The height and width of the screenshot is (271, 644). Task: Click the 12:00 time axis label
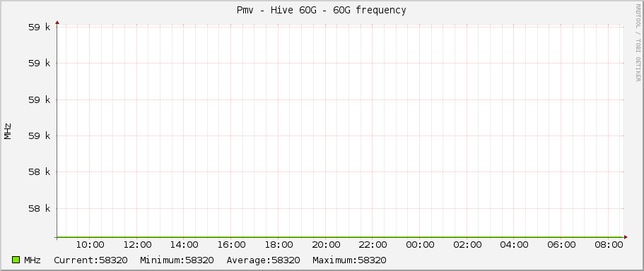coord(137,245)
